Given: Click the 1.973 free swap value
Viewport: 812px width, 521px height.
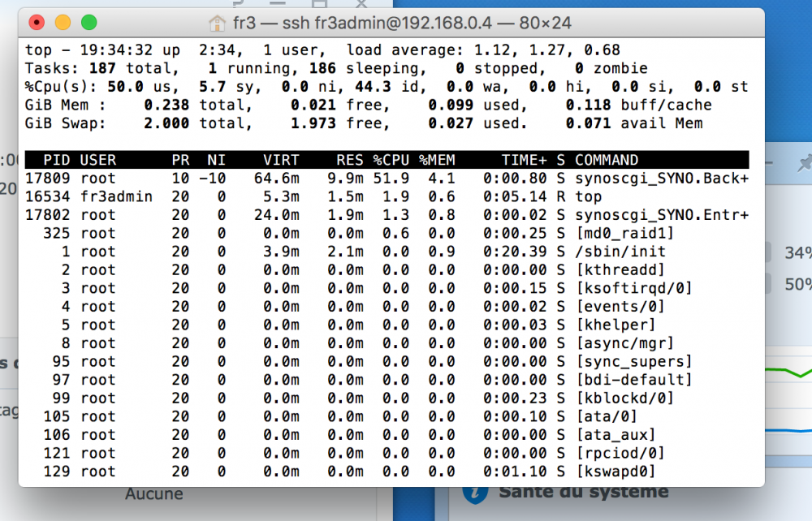Looking at the screenshot, I should (313, 123).
